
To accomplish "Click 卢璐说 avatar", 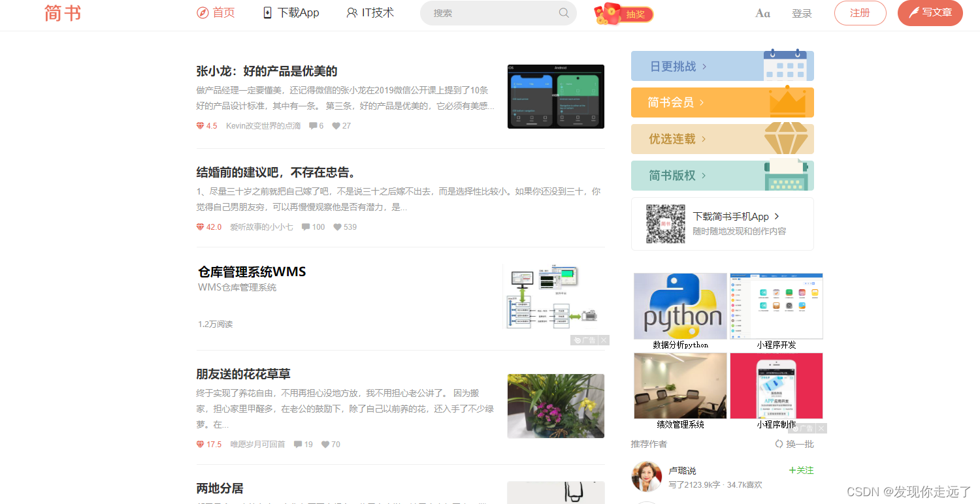I will click(x=646, y=477).
